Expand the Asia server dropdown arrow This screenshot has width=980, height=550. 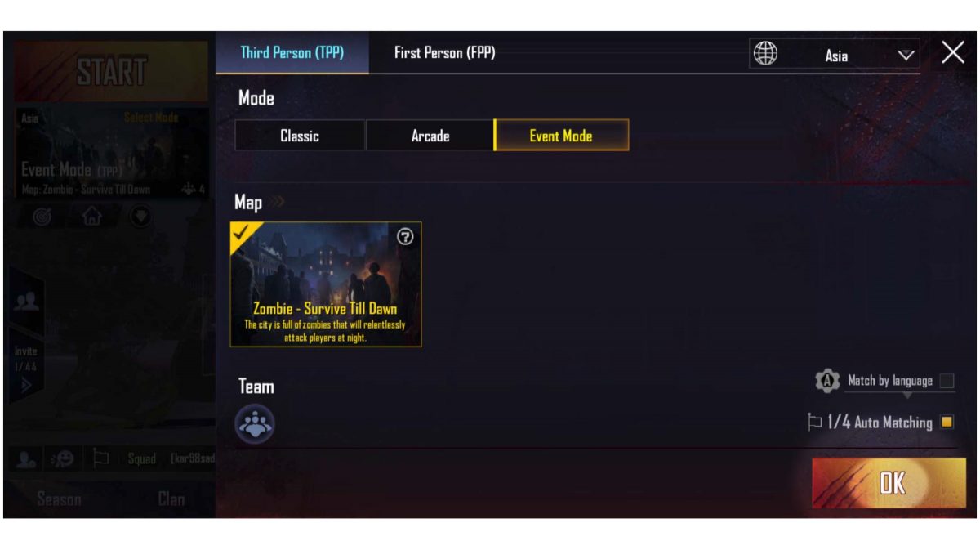(906, 56)
